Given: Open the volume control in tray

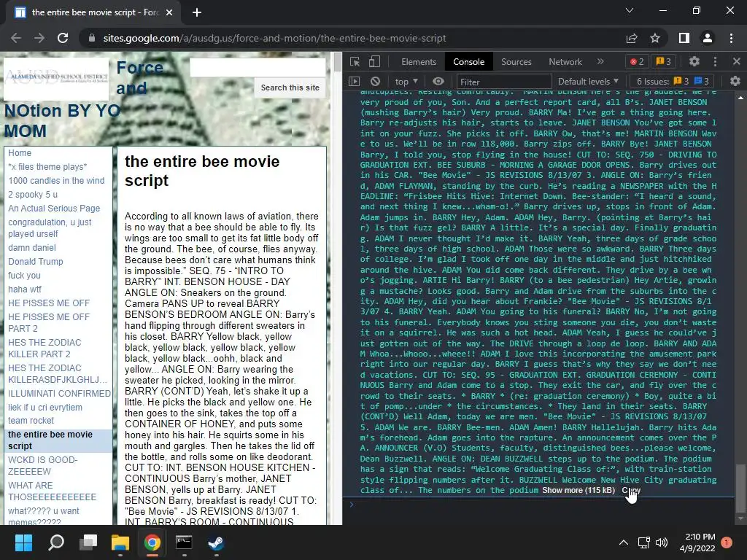Looking at the screenshot, I should click(661, 542).
